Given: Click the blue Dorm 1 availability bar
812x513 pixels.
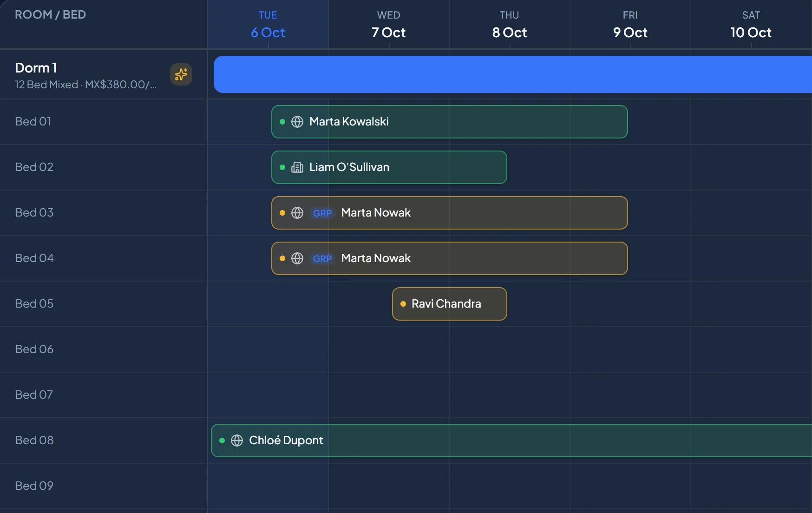Looking at the screenshot, I should [x=513, y=74].
